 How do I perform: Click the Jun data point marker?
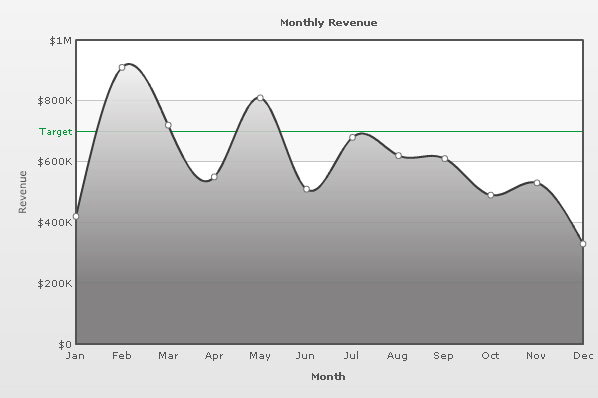click(307, 189)
